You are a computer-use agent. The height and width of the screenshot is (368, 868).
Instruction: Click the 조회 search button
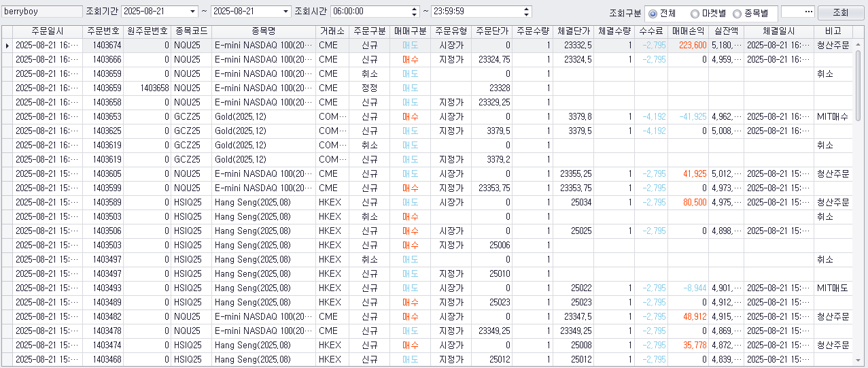click(840, 12)
